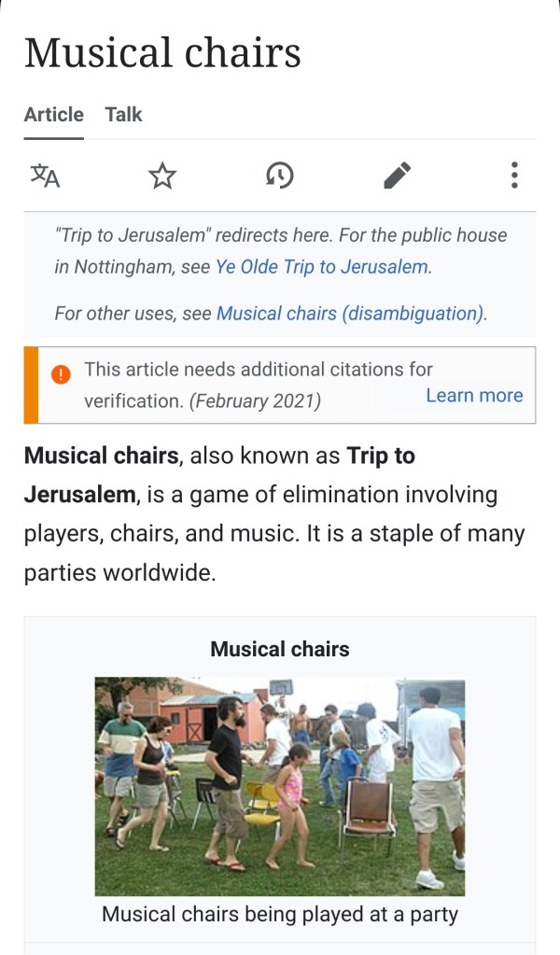Open the three-dot more options menu
Viewport: 560px width, 955px height.
[514, 175]
